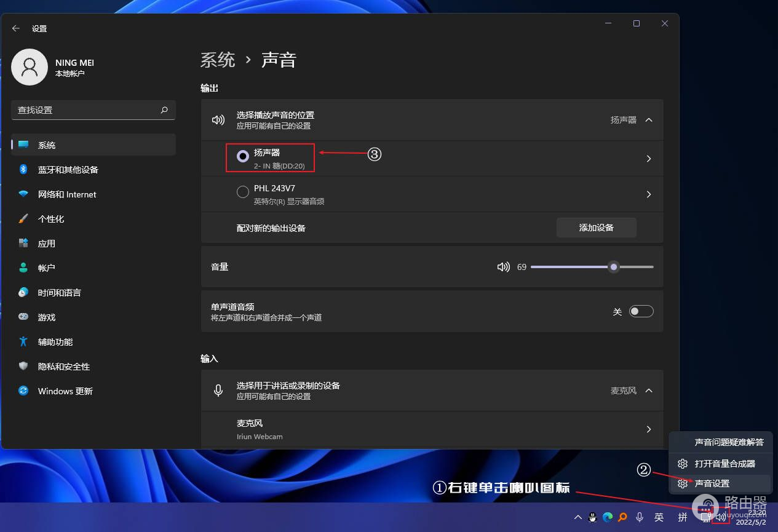Viewport: 778px width, 532px height.
Task: Open 蓝牙和其他设备 in the sidebar
Action: [68, 170]
